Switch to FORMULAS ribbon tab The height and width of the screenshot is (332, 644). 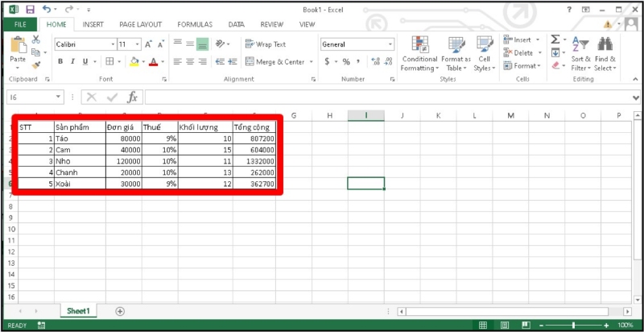pos(195,24)
